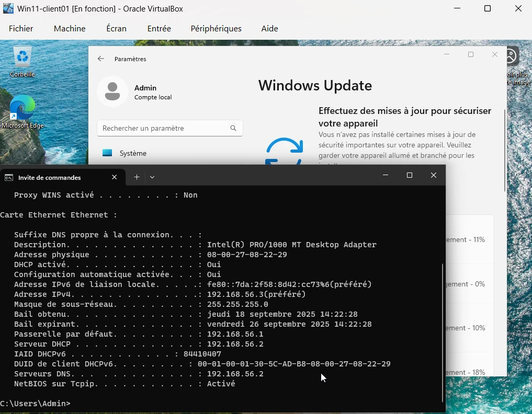This screenshot has height=414, width=532.
Task: Click the Windows Update heading
Action: (315, 85)
